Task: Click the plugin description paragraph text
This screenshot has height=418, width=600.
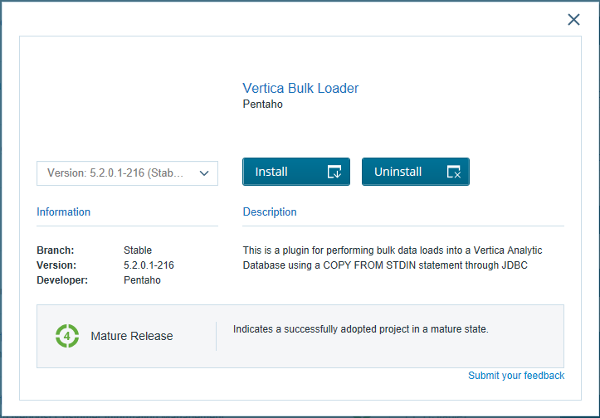Action: point(392,258)
